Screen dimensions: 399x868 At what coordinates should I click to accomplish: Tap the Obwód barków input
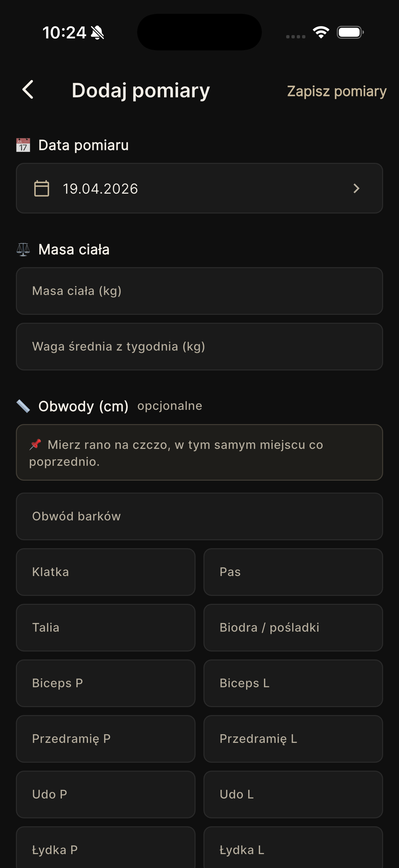pos(199,516)
